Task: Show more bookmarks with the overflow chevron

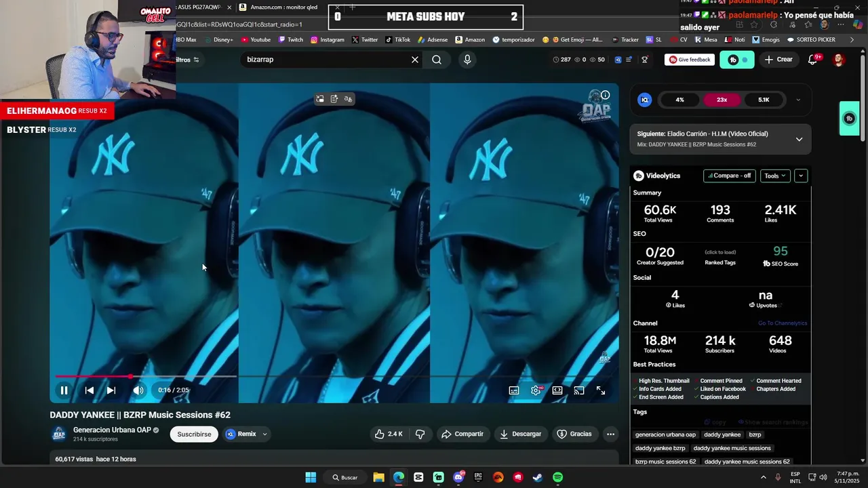Action: click(x=852, y=40)
